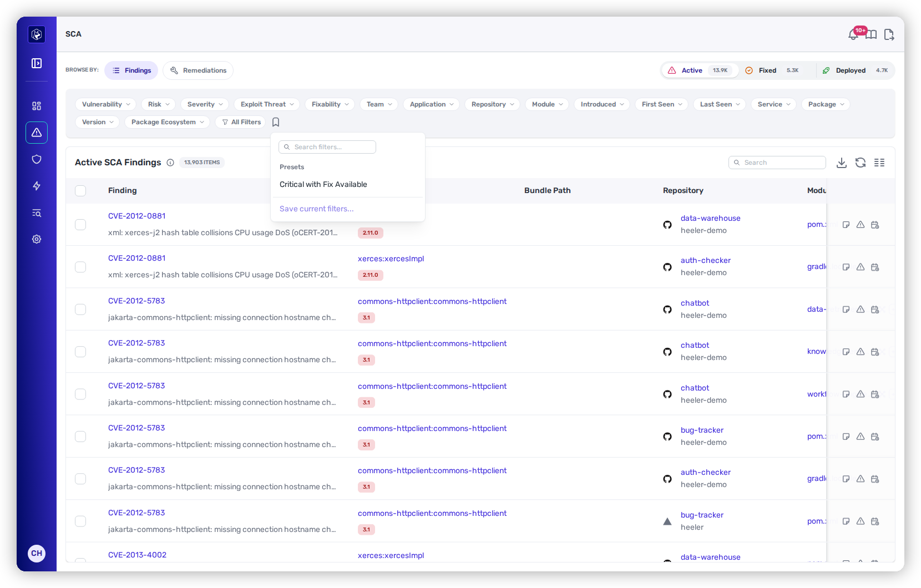Screen dimensions: 921x588
Task: Open the Package Ecosystem dropdown
Action: click(167, 122)
